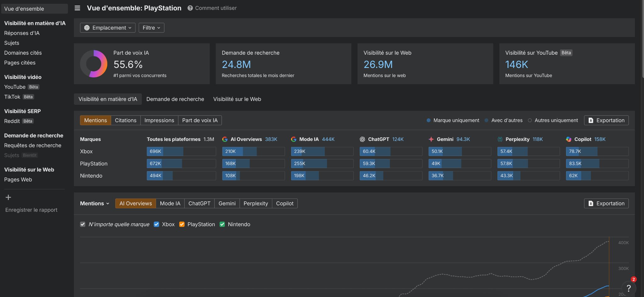
Task: Open the floating help question mark button
Action: coord(628,288)
